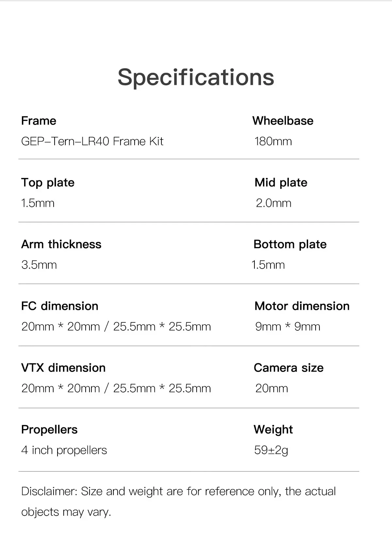Select the Wheelbase label

(x=283, y=121)
